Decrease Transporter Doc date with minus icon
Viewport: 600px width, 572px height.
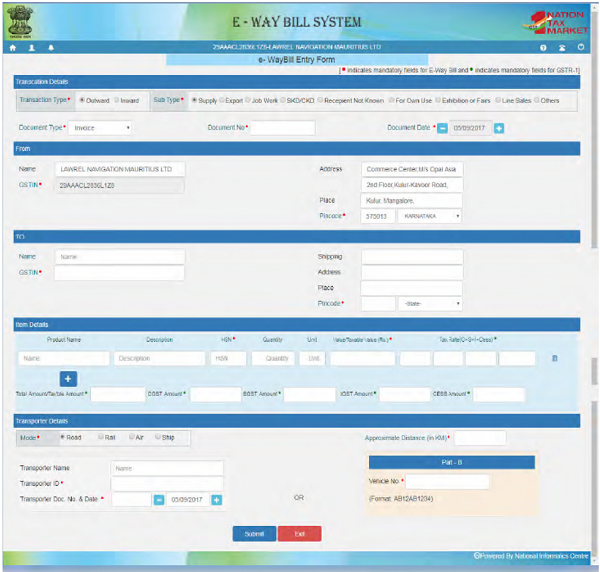click(x=158, y=499)
